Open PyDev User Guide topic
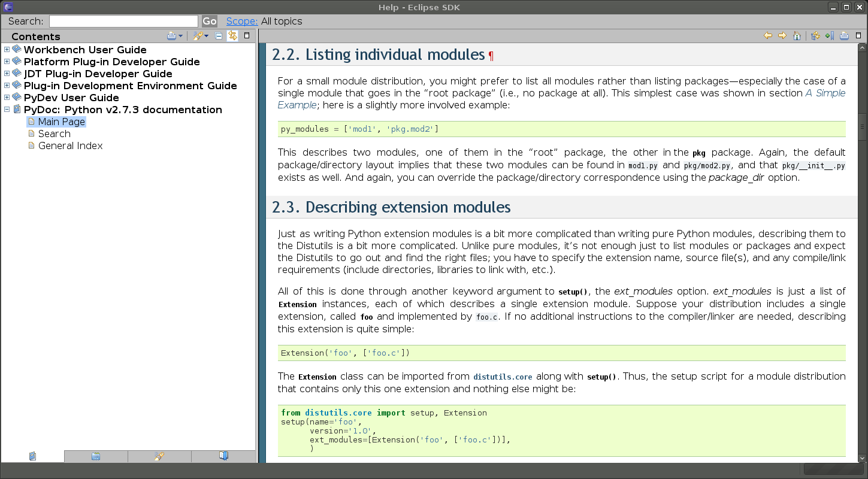Screen dimensions: 868x479 (x=71, y=98)
